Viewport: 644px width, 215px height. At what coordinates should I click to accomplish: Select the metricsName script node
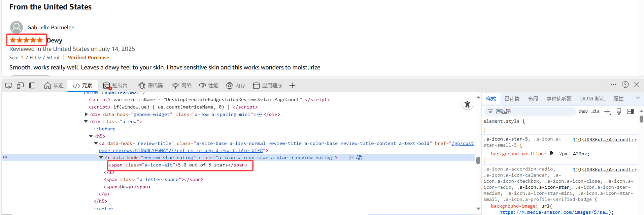209,99
